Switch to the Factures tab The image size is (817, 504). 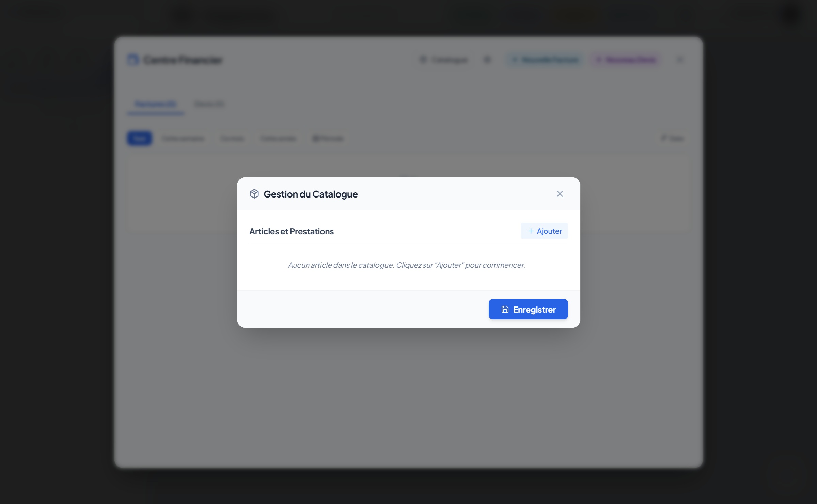coord(156,104)
